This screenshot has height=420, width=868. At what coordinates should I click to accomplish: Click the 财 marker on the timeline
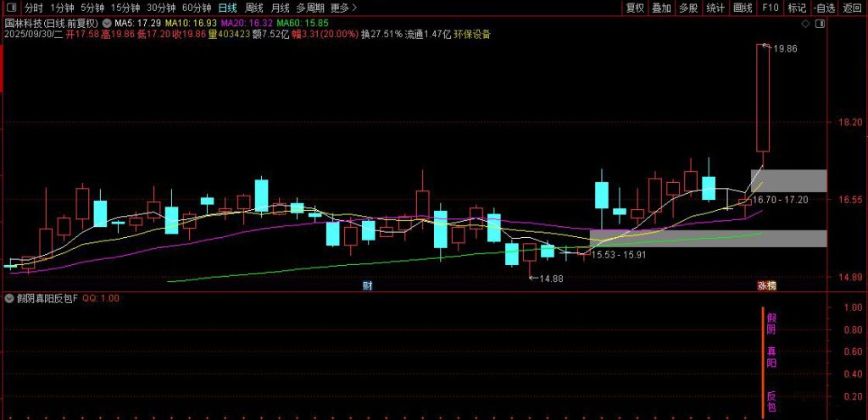366,285
